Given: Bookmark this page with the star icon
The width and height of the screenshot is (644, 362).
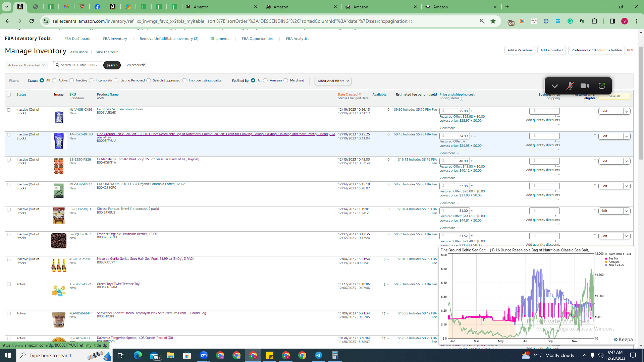Looking at the screenshot, I should (x=493, y=21).
